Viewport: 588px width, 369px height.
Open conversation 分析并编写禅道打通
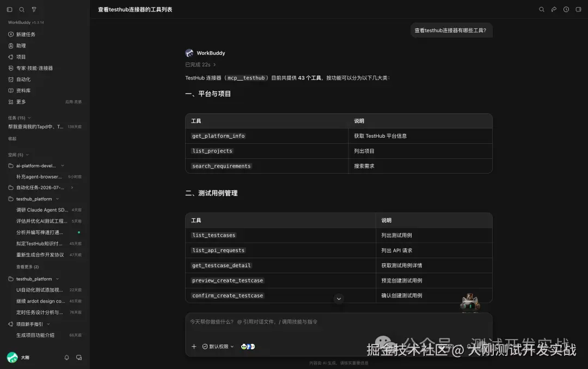(39, 232)
